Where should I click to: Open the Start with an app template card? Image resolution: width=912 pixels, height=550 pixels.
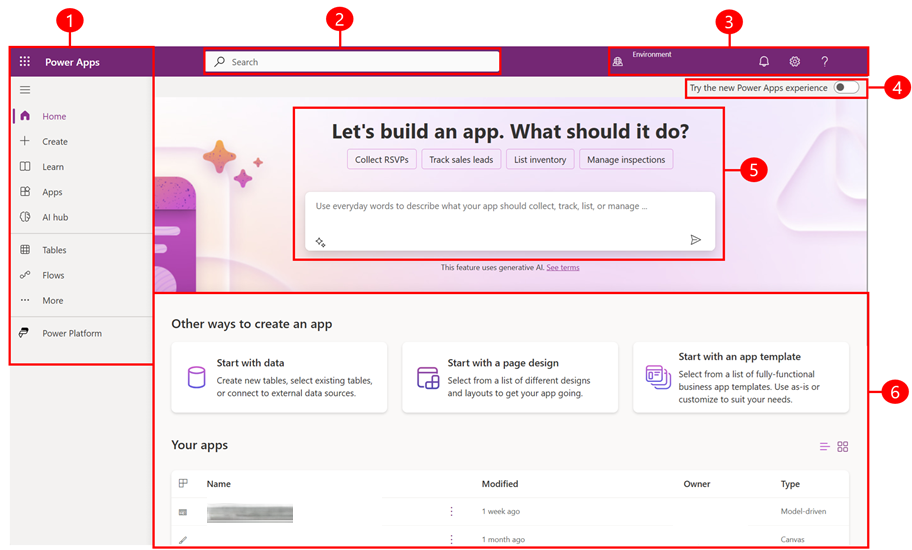pyautogui.click(x=740, y=377)
